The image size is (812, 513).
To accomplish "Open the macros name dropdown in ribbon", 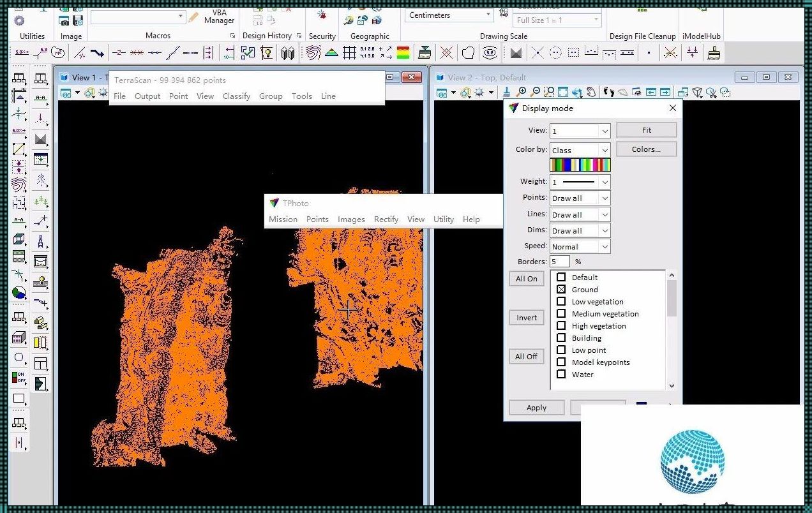I will tap(138, 17).
